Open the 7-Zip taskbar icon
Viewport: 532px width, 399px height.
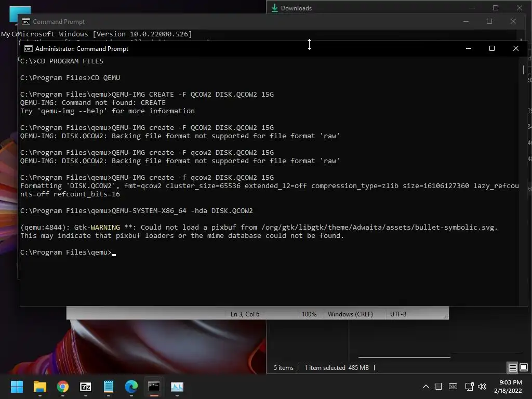tap(86, 387)
